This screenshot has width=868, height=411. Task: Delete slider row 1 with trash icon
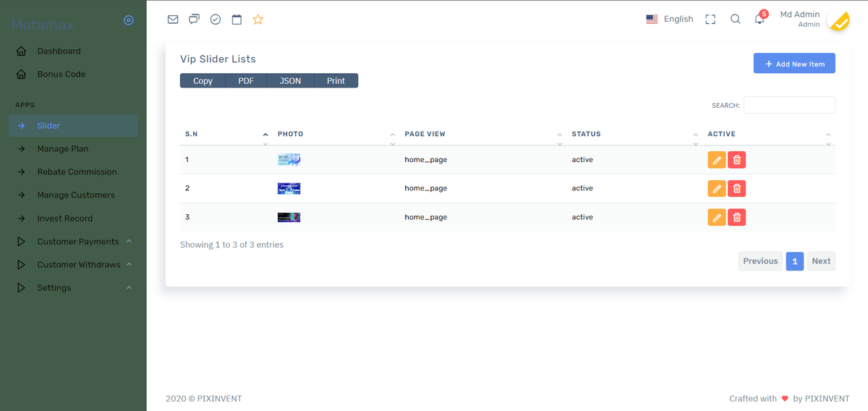pyautogui.click(x=737, y=160)
